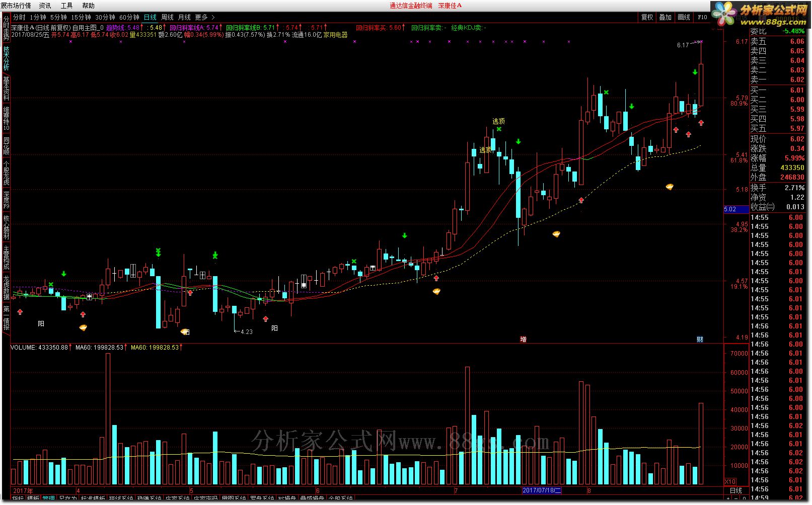Viewport: 812px width, 505px height.
Task: Open the 工具 menu
Action: pos(66,6)
